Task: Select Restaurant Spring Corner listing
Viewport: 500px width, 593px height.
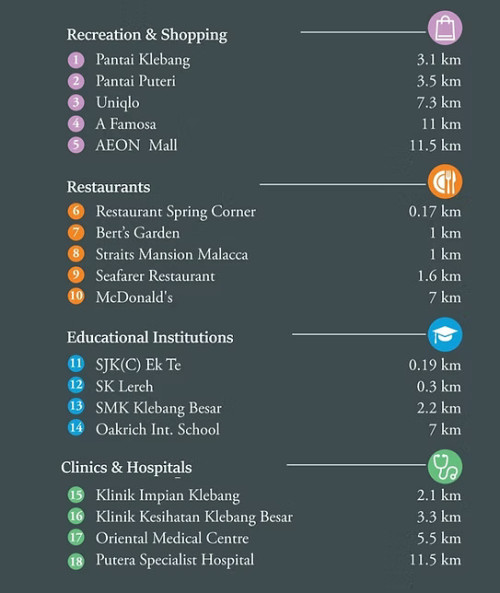Action: (176, 212)
